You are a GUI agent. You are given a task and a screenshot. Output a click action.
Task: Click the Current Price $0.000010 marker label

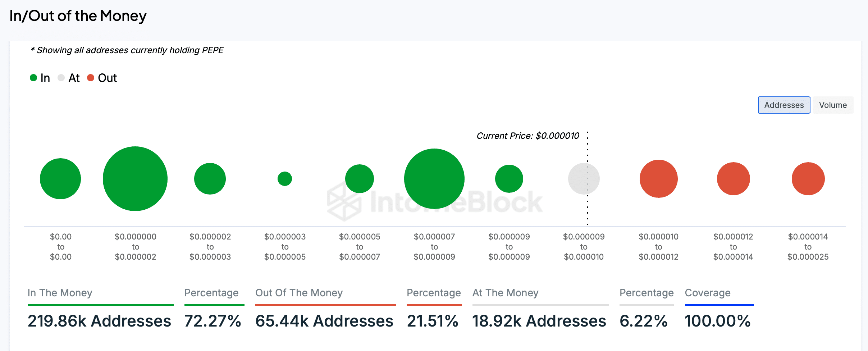[x=528, y=136]
